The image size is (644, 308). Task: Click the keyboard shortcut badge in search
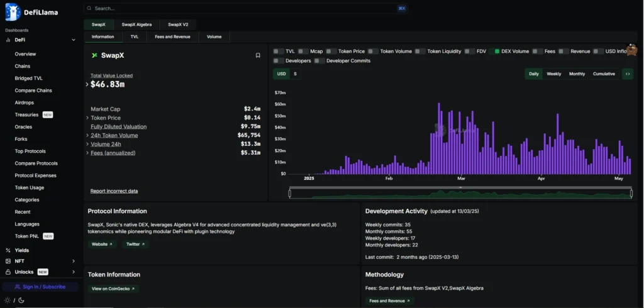pyautogui.click(x=401, y=8)
